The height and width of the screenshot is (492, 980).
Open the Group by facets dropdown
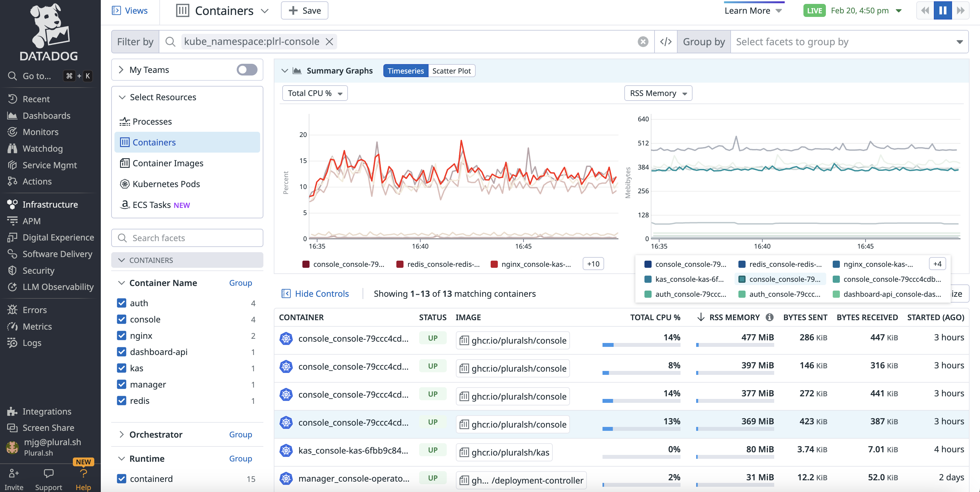[x=849, y=42]
